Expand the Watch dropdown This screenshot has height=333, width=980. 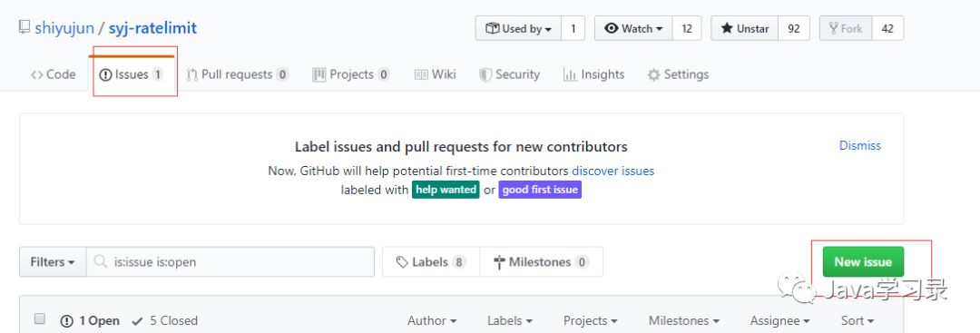pyautogui.click(x=633, y=28)
